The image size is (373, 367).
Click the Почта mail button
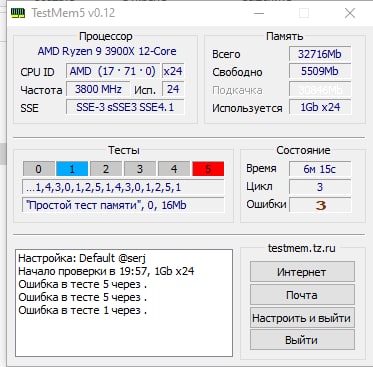click(302, 295)
